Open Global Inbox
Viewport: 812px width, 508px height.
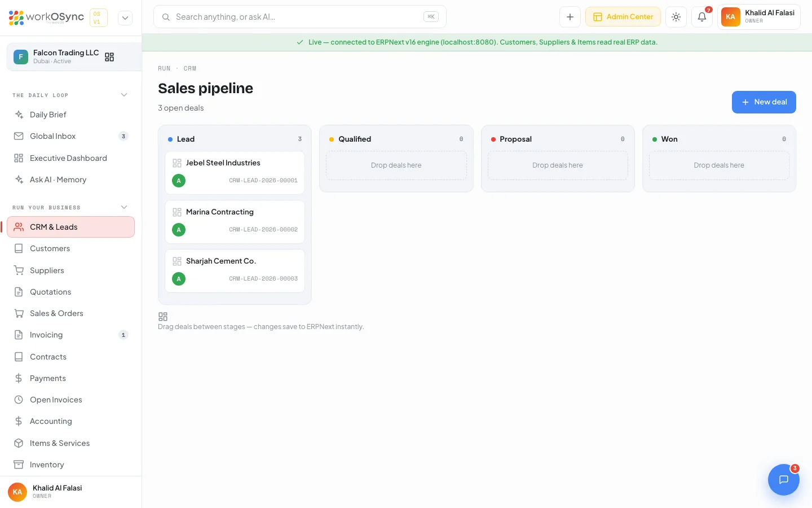coord(70,136)
